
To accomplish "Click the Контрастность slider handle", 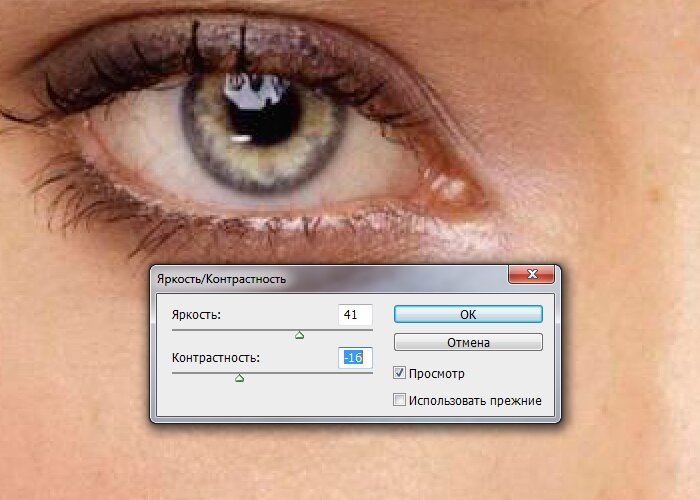I will click(x=239, y=378).
